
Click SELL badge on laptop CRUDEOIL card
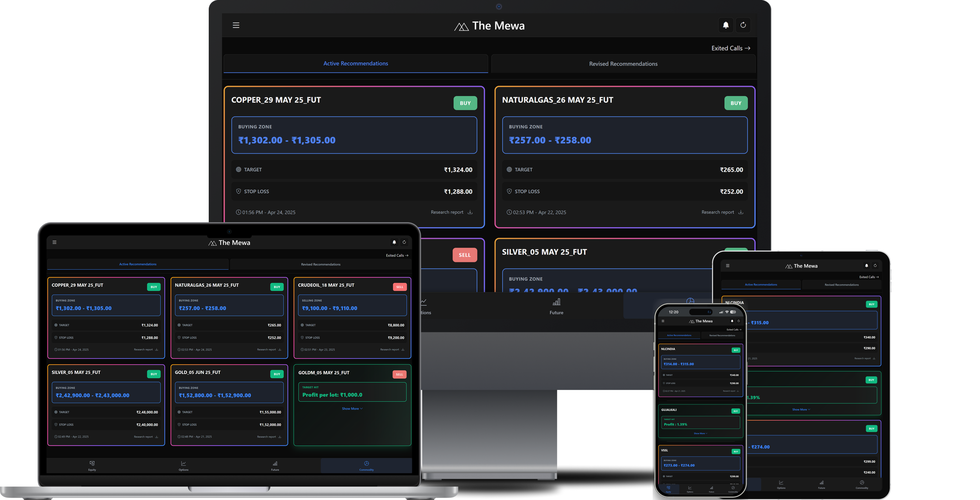400,287
